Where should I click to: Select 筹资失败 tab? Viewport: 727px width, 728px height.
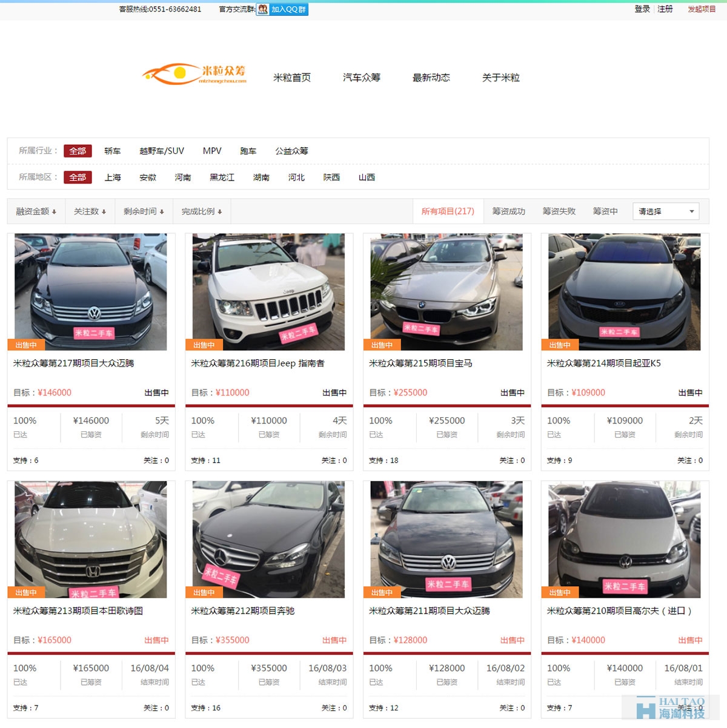pyautogui.click(x=559, y=211)
